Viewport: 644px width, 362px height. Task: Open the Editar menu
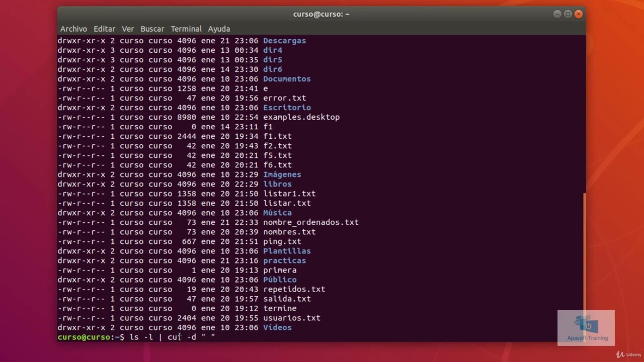104,29
